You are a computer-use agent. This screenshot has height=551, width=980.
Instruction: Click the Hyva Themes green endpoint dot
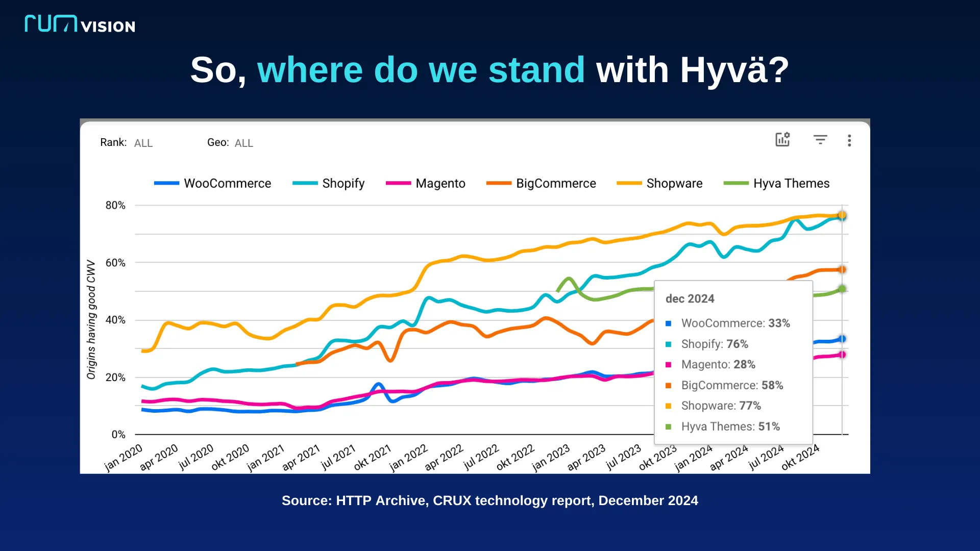[x=842, y=289]
